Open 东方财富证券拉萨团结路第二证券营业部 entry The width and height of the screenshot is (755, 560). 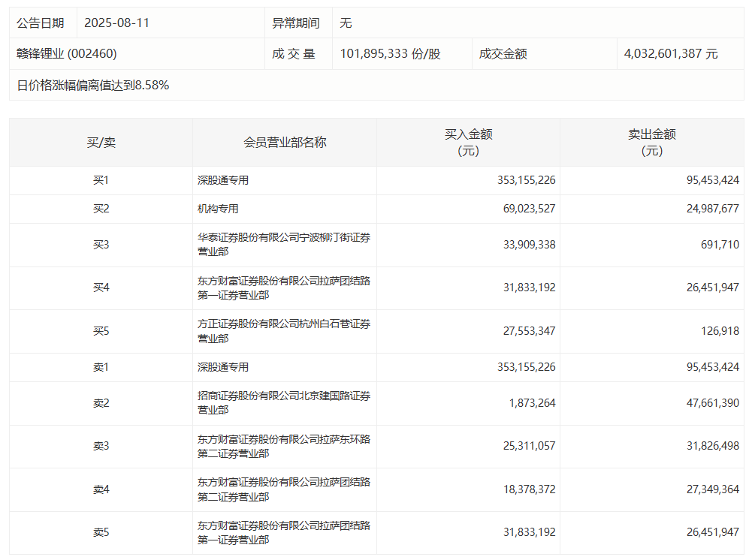tap(283, 489)
